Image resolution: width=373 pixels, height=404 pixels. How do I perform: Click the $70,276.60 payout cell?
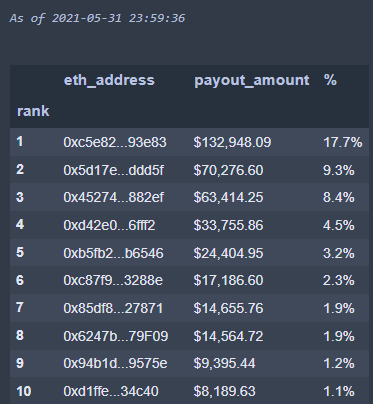click(x=228, y=170)
